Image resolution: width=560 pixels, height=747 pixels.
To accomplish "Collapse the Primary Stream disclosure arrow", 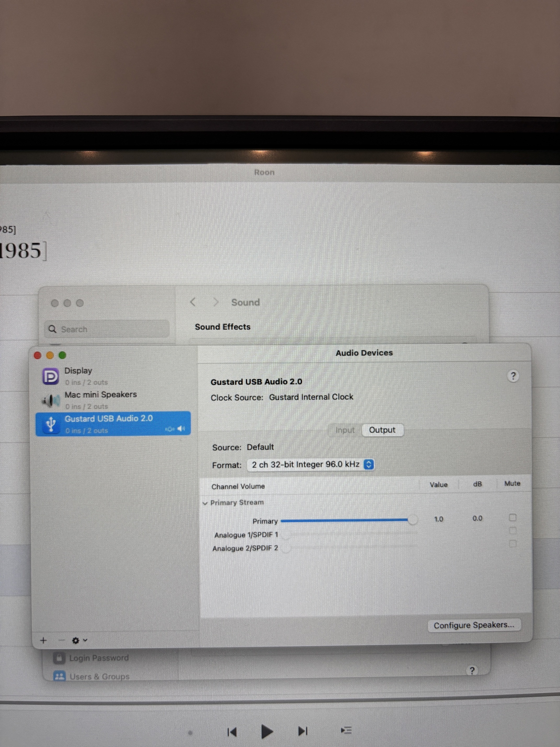I will 205,503.
